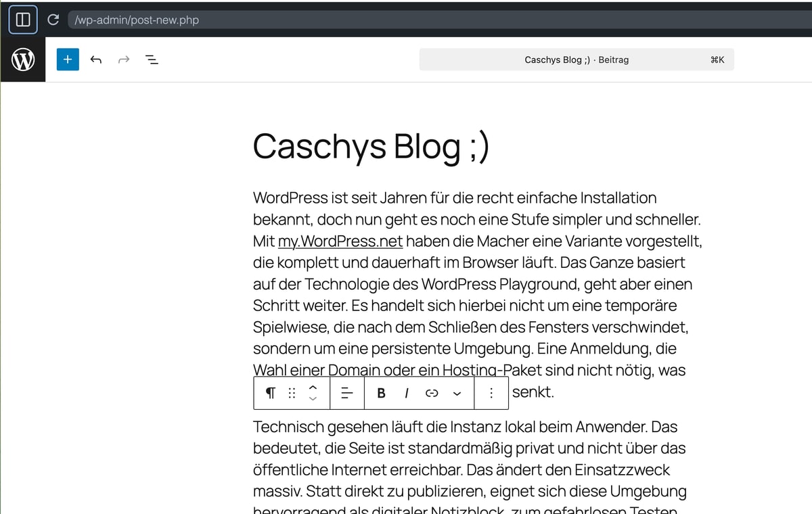Viewport: 812px width, 514px height.
Task: Open the text alignment dropdown
Action: tap(346, 392)
